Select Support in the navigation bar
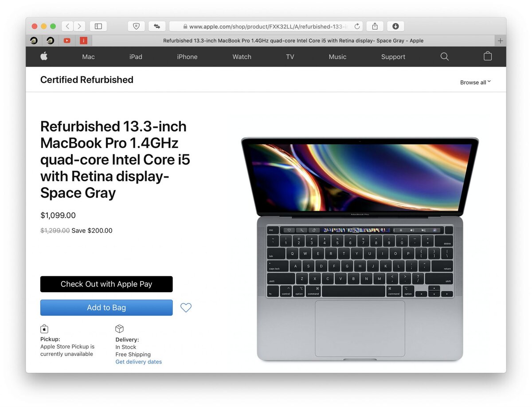Image resolution: width=532 pixels, height=407 pixels. [x=393, y=57]
